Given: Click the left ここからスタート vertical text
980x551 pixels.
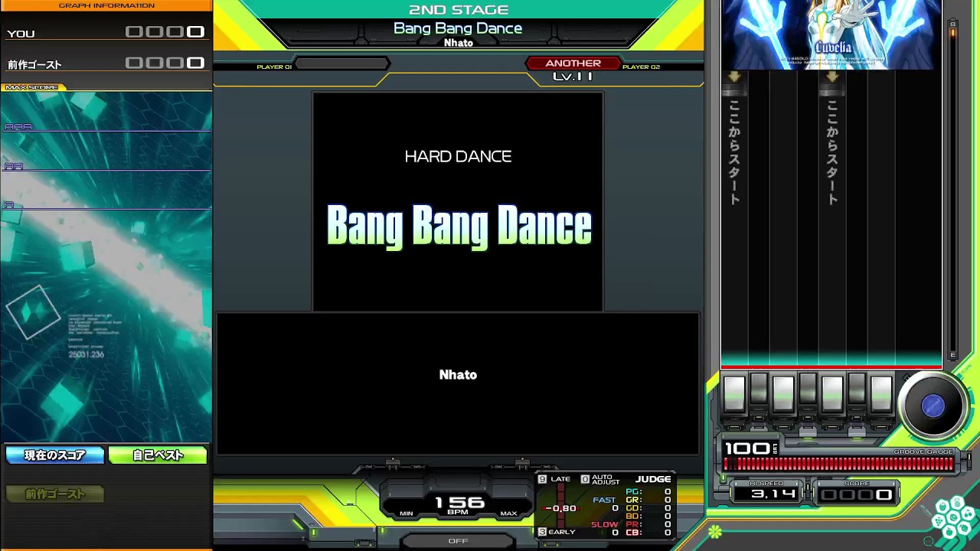Looking at the screenshot, I should click(734, 152).
